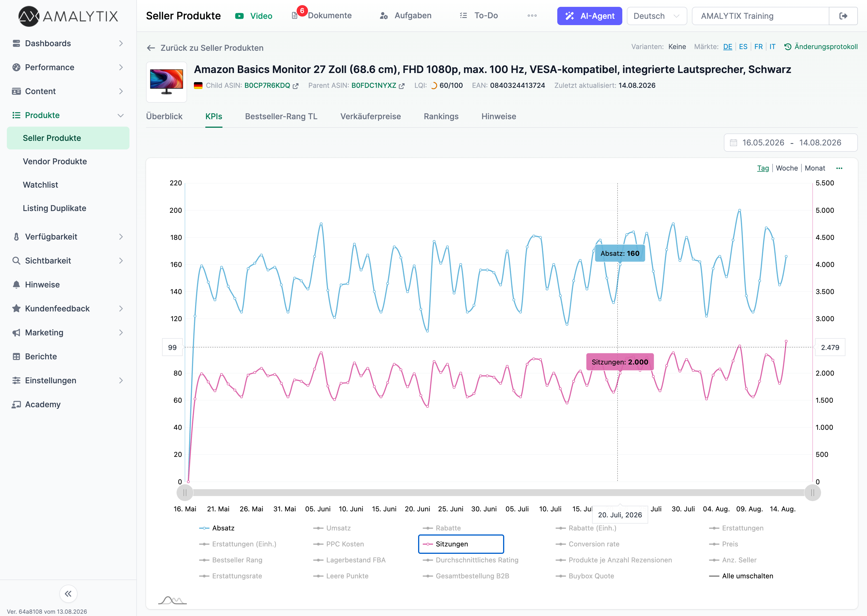
Task: Toggle the Sitzungen series in legend
Action: [x=461, y=544]
